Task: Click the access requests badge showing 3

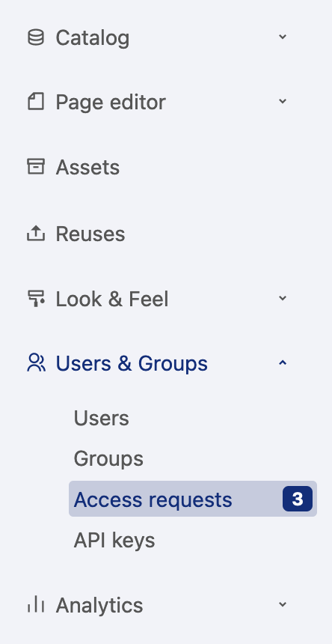Action: 298,499
